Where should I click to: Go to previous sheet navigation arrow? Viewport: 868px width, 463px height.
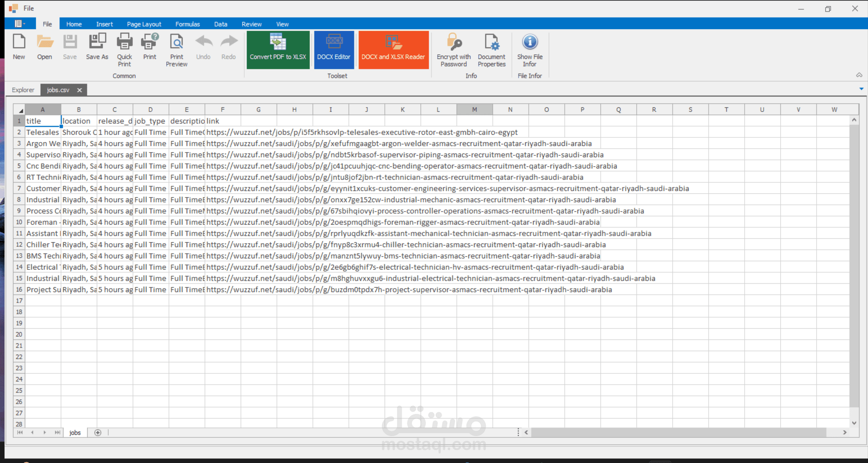(32, 432)
